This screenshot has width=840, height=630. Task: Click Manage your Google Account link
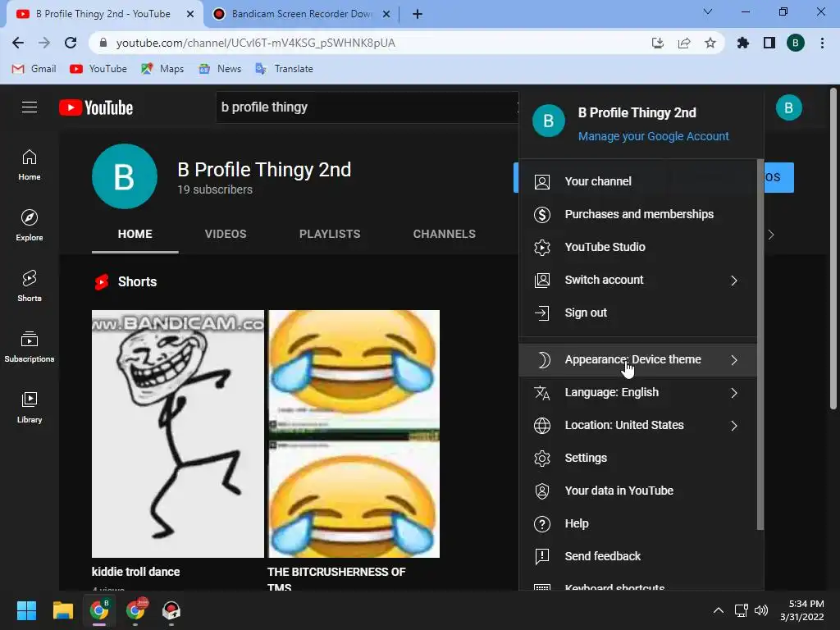coord(653,136)
